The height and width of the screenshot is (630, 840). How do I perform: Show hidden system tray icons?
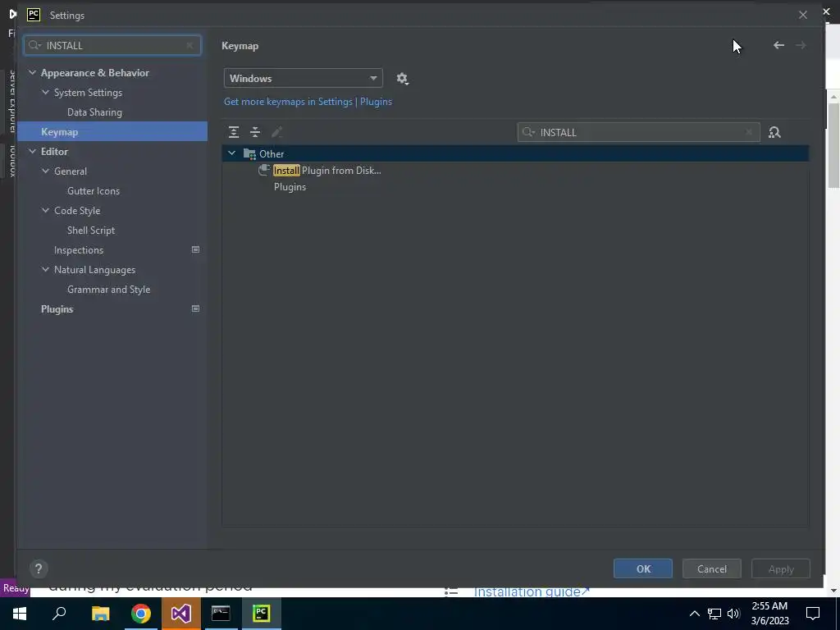(x=694, y=614)
